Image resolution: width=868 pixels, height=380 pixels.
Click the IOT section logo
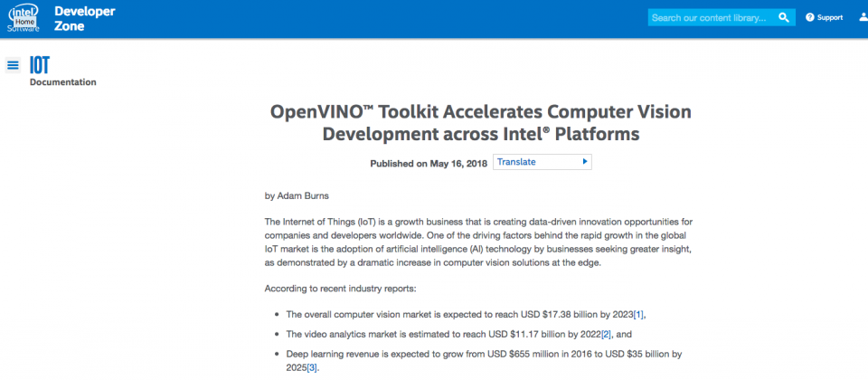(x=39, y=65)
